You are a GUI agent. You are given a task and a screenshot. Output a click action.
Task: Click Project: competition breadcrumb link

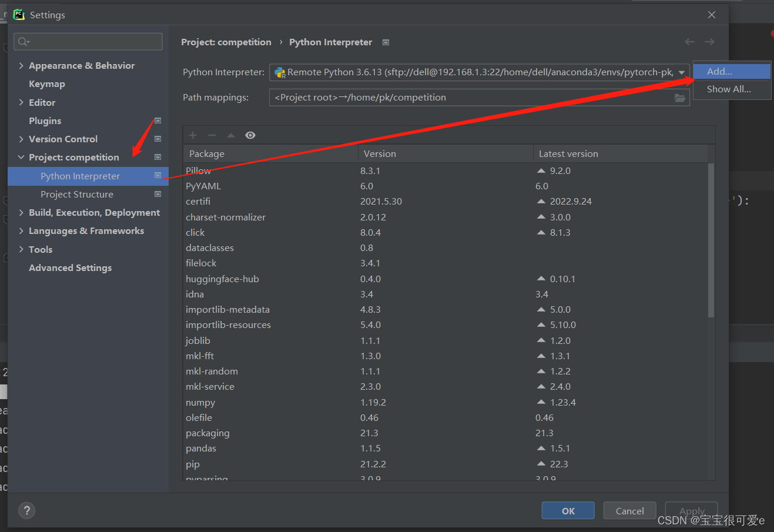coord(226,42)
